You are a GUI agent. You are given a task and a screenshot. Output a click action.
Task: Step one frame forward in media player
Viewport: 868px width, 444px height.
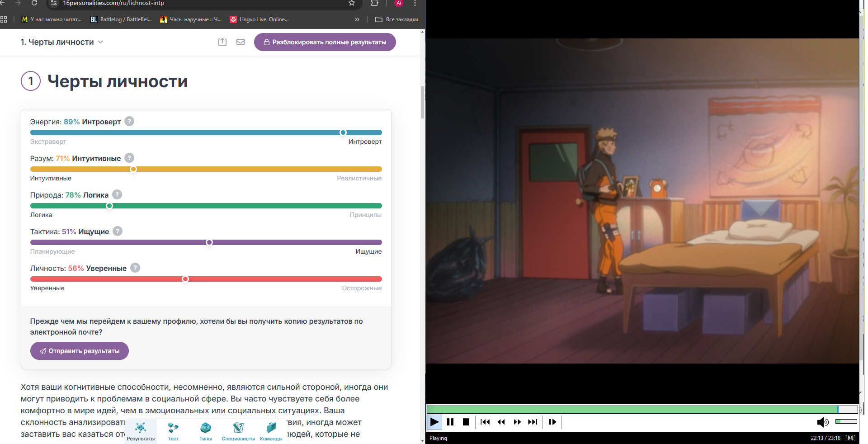click(x=552, y=422)
